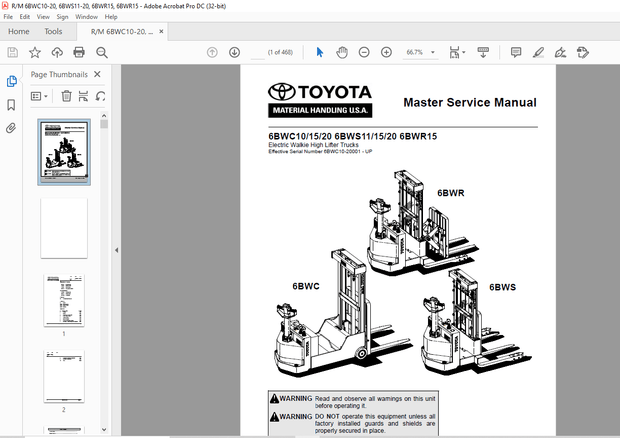Close the Page Thumbnails panel
Viewport: 620px width, 438px height.
[97, 74]
